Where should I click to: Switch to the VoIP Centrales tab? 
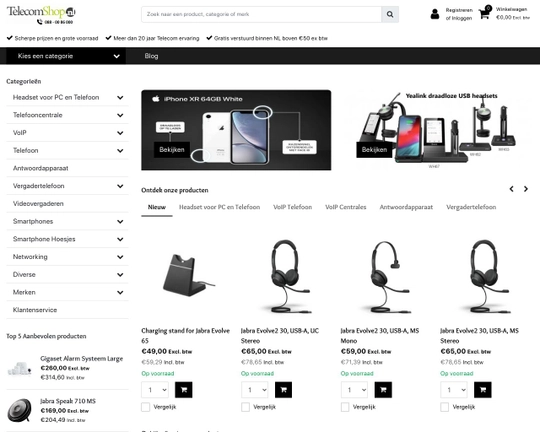(x=345, y=207)
